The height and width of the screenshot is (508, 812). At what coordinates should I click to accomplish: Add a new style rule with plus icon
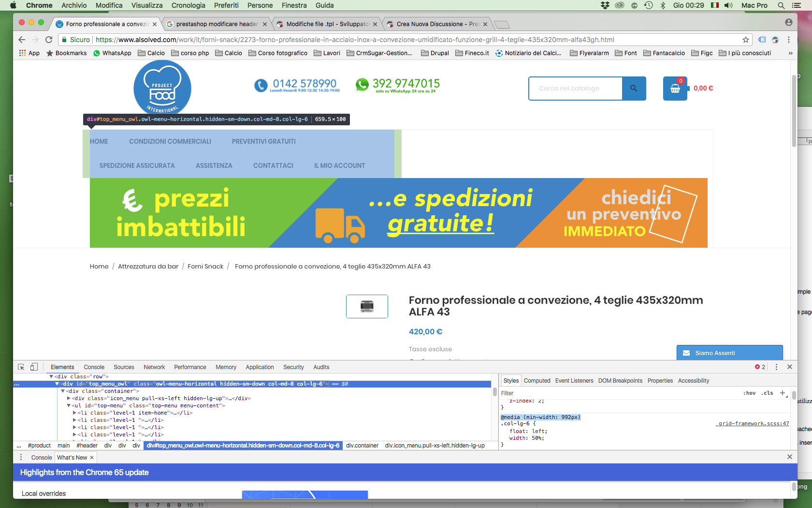coord(783,393)
